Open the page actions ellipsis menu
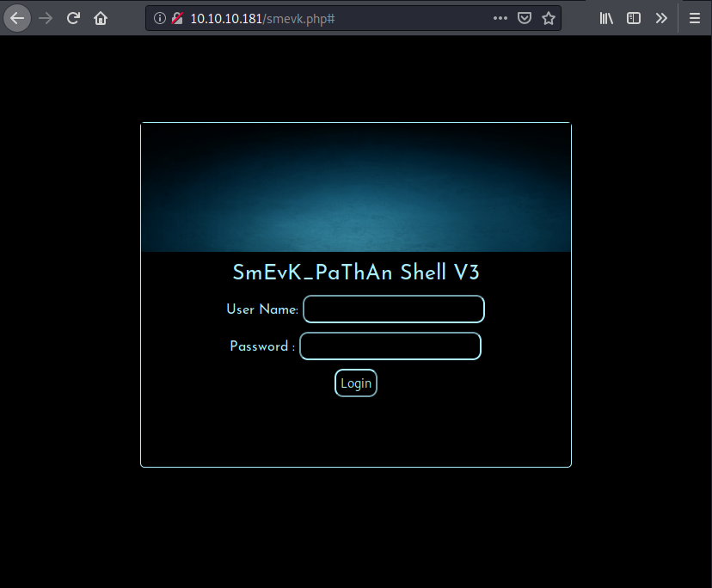This screenshot has width=712, height=588. tap(500, 17)
